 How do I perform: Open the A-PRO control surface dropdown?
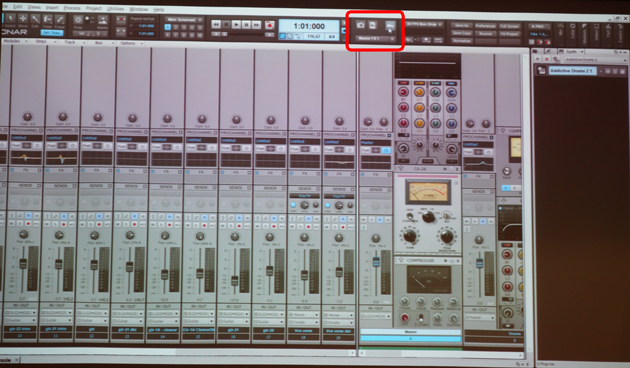539,27
